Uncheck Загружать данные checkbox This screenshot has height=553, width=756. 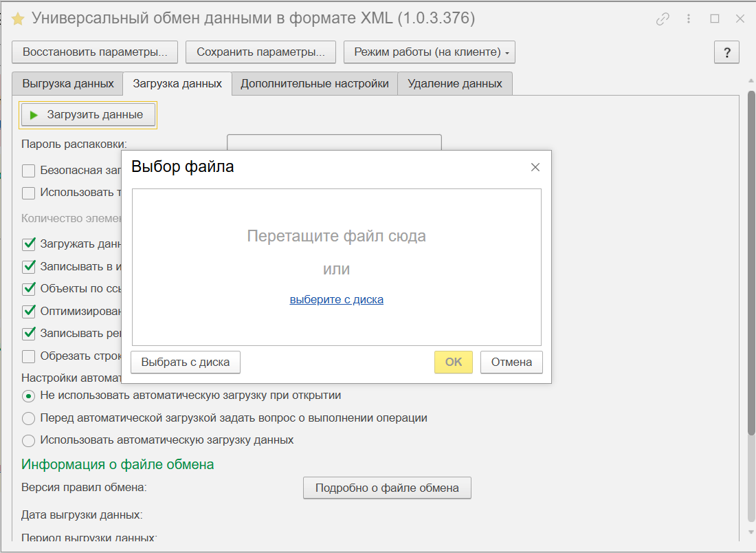click(28, 244)
